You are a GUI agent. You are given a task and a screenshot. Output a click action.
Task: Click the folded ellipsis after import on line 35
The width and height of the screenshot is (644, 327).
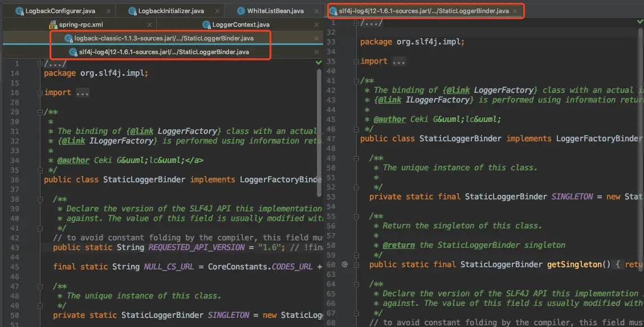point(398,62)
